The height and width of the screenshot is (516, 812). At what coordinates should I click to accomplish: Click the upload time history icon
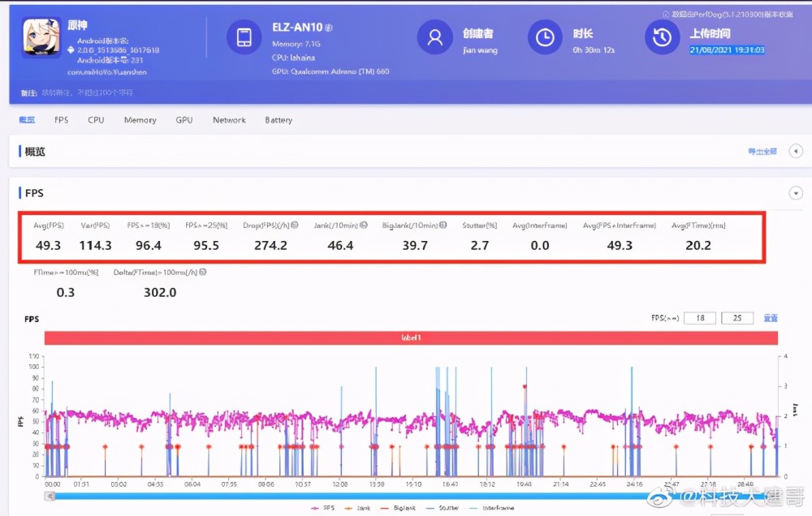(662, 37)
